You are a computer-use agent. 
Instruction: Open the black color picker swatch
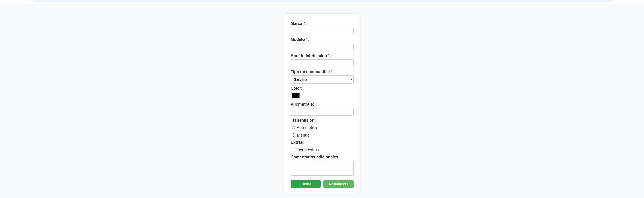click(296, 96)
